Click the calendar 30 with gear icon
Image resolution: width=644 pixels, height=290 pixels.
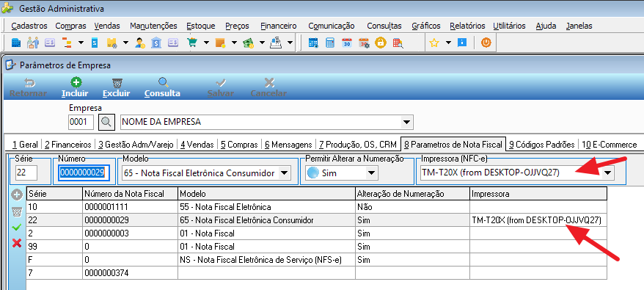364,43
